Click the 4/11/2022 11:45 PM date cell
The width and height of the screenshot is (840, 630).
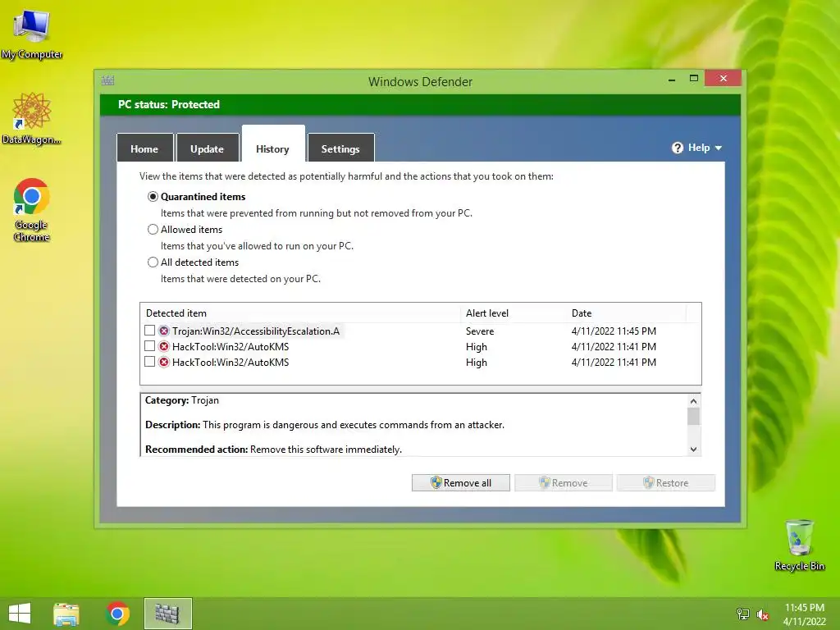click(614, 331)
